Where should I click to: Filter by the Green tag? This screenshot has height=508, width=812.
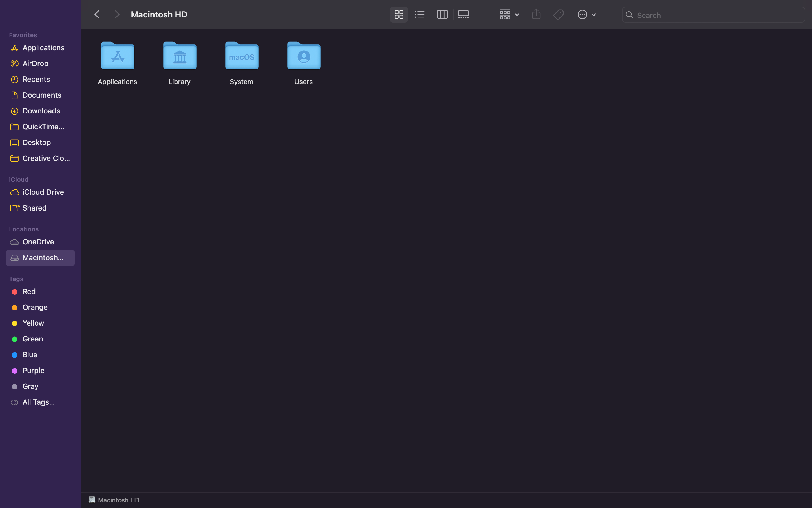tap(40, 339)
